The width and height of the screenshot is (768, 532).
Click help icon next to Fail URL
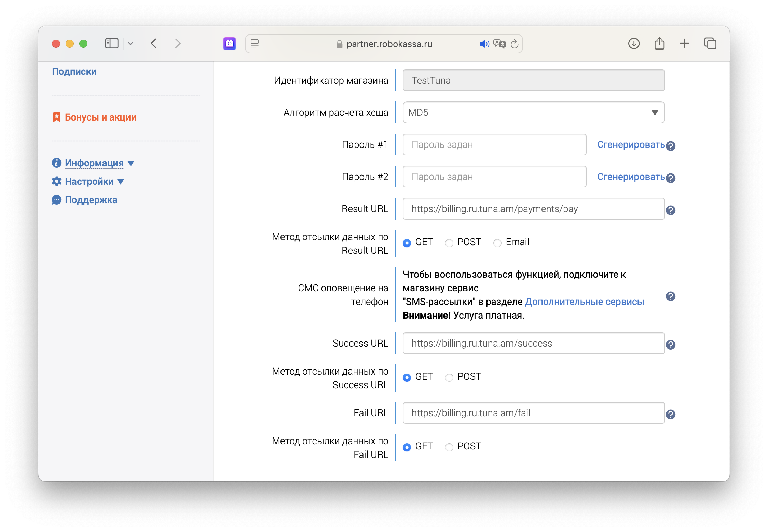coord(670,414)
